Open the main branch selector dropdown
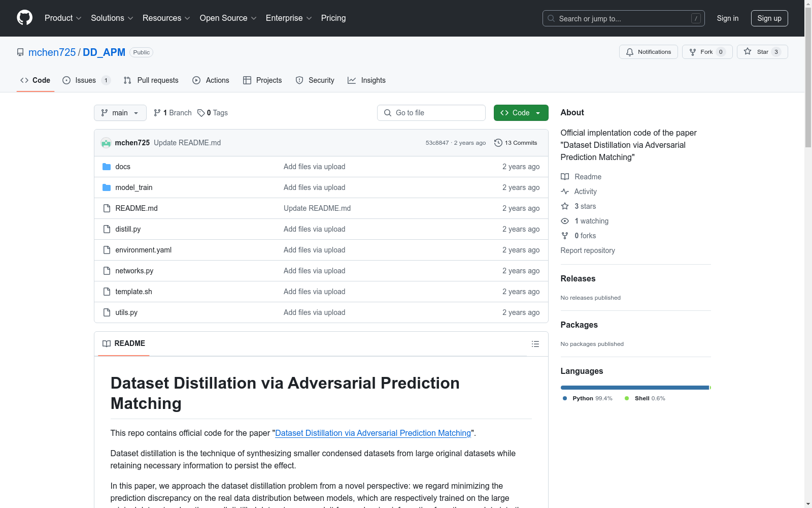Screen dimensions: 812x508 (120, 113)
